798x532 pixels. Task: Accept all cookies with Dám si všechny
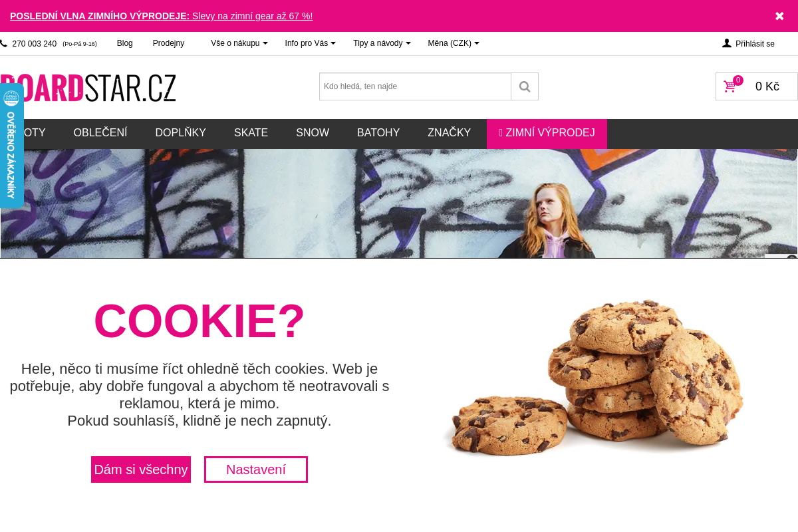coord(141,469)
